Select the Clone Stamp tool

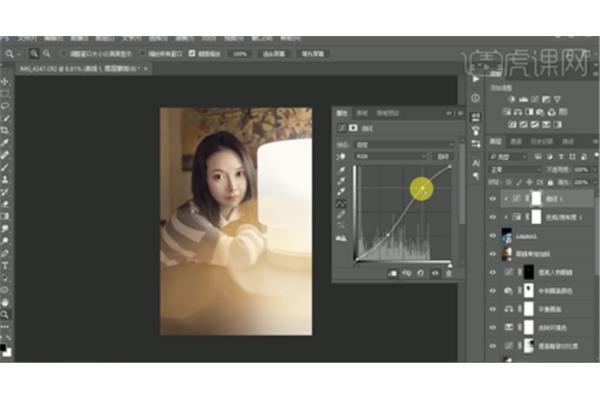[5, 180]
